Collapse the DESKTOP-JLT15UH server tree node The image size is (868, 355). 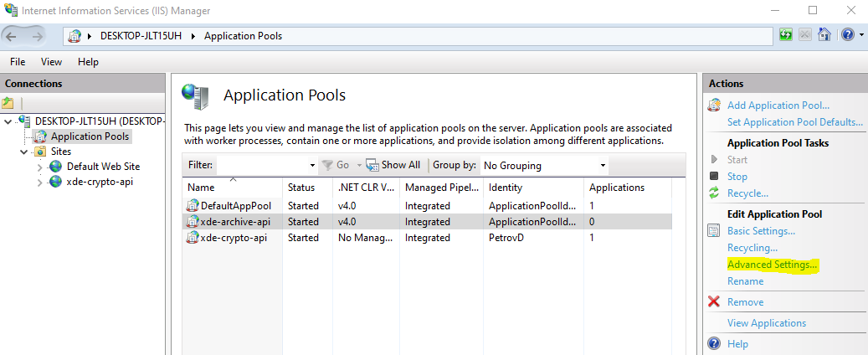pos(8,121)
